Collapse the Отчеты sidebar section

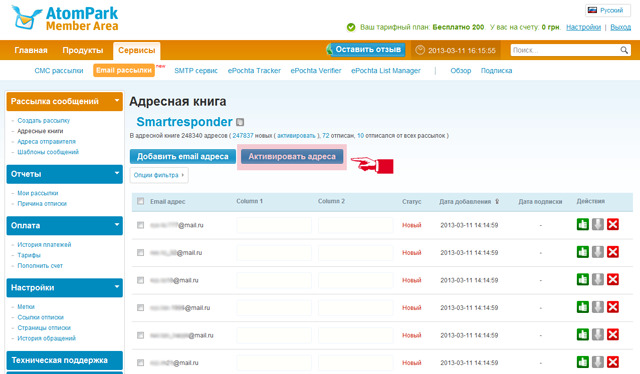click(x=117, y=173)
